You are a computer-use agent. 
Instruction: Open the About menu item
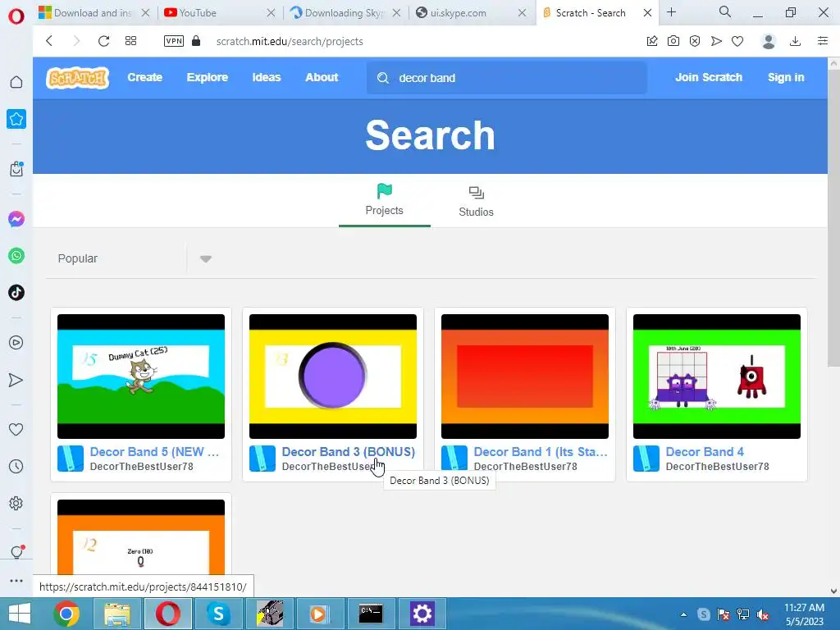pyautogui.click(x=322, y=77)
